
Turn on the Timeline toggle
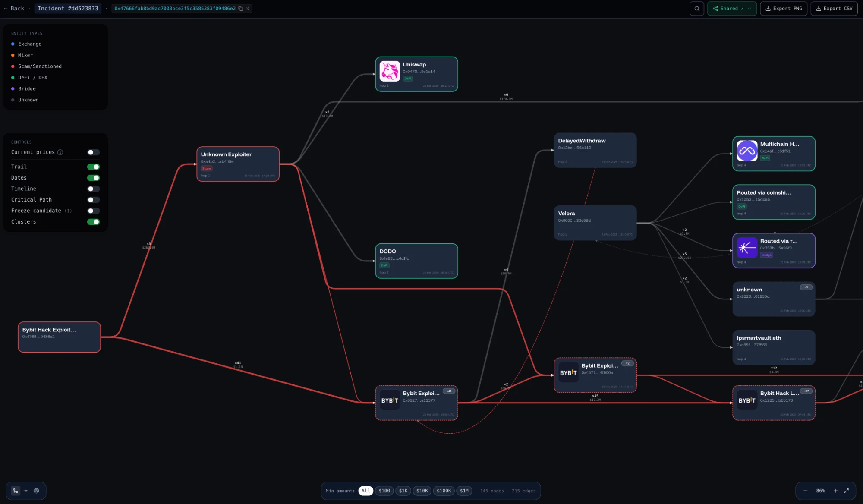93,189
